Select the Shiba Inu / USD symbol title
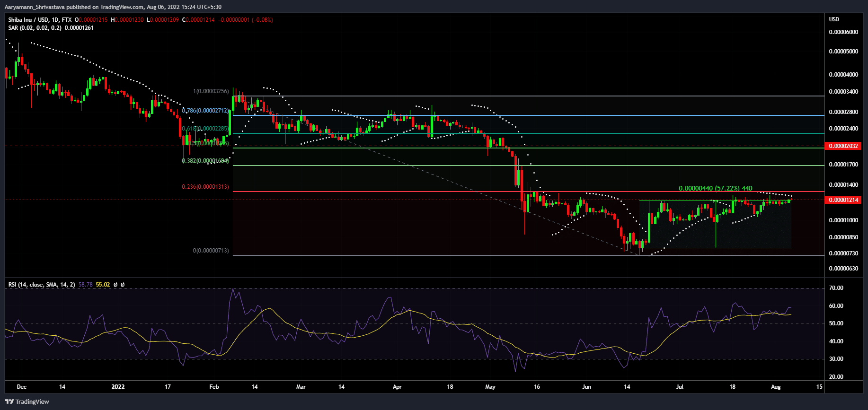 coord(28,20)
